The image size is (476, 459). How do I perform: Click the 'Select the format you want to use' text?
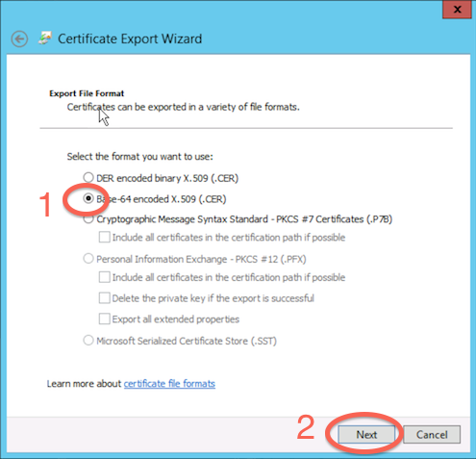pos(140,157)
